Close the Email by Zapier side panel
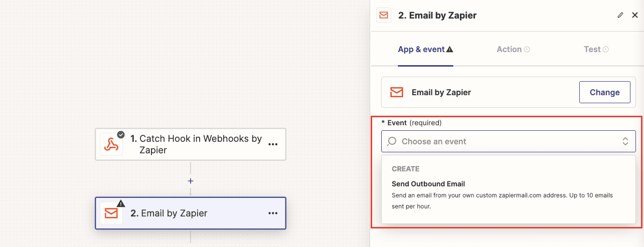644x247 pixels. [x=634, y=16]
